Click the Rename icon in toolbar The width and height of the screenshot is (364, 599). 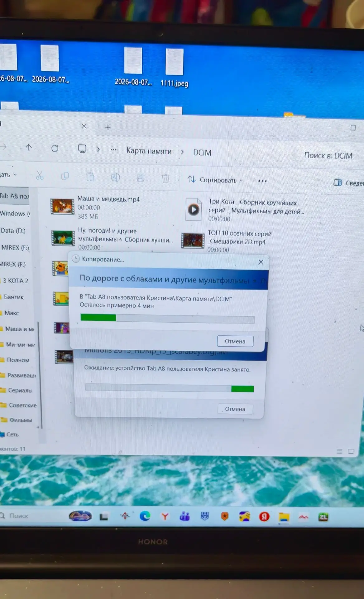tap(115, 178)
